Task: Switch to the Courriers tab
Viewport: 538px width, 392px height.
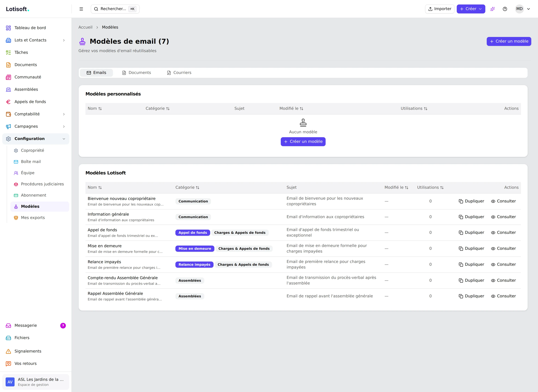Action: [x=179, y=73]
